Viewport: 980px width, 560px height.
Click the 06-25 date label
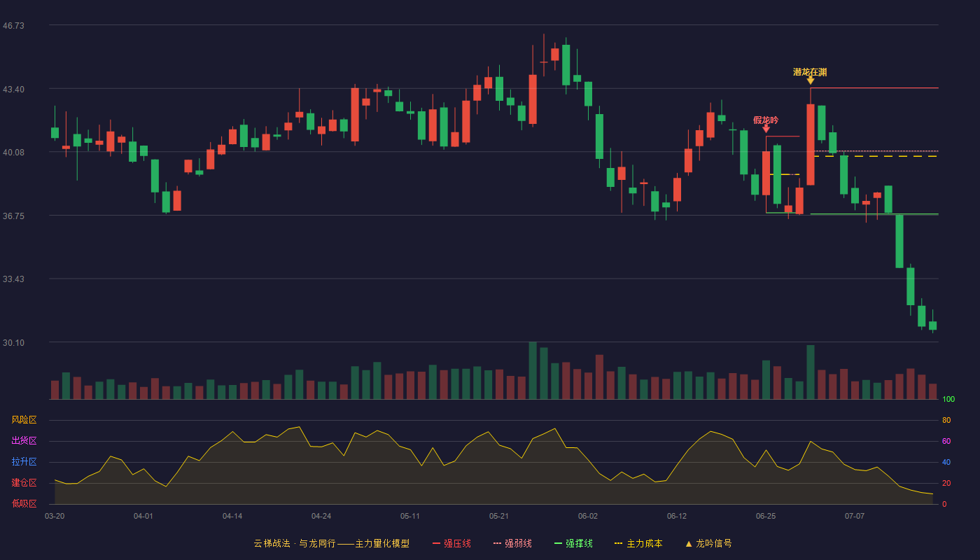click(x=766, y=516)
